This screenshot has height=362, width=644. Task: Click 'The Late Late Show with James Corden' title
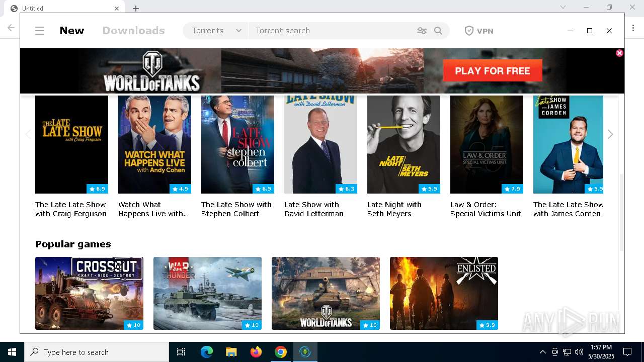tap(569, 209)
